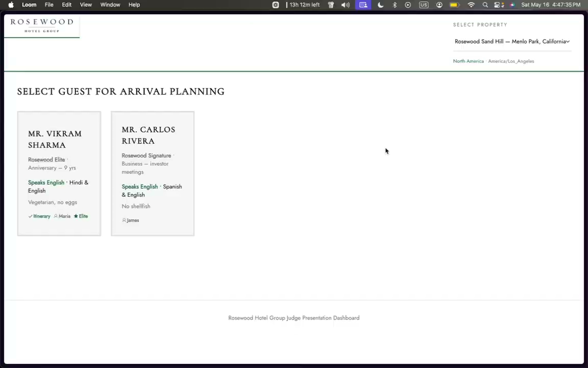Open the View menu

(86, 5)
